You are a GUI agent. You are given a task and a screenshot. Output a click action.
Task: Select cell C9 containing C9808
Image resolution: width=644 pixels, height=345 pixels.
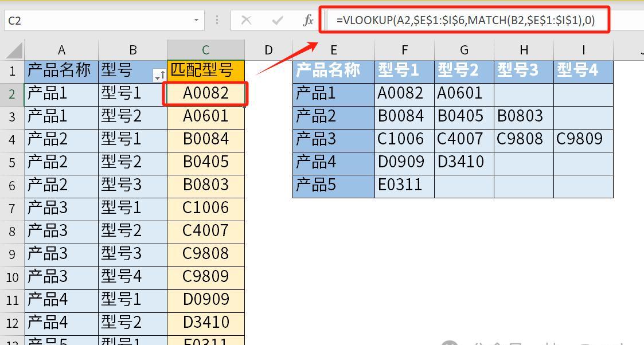(x=206, y=255)
